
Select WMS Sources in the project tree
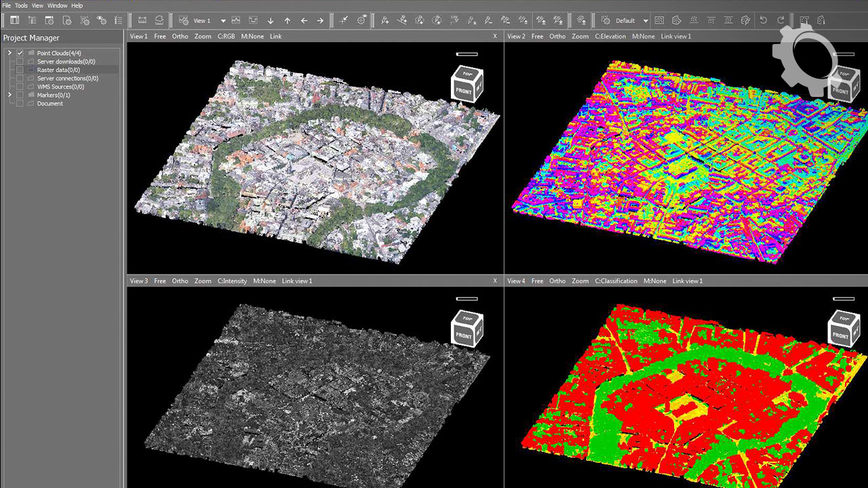click(60, 87)
